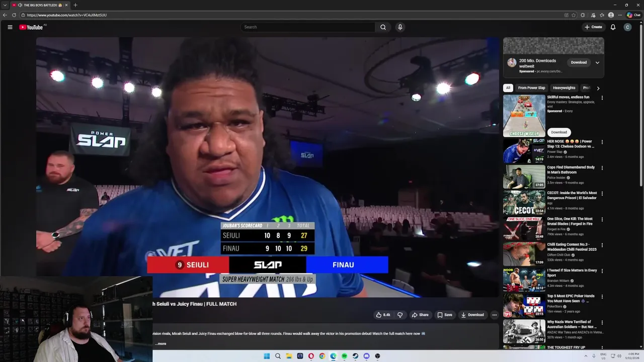Viewport: 644px width, 362px height.
Task: Open Spotify from taskbar
Action: (x=344, y=356)
